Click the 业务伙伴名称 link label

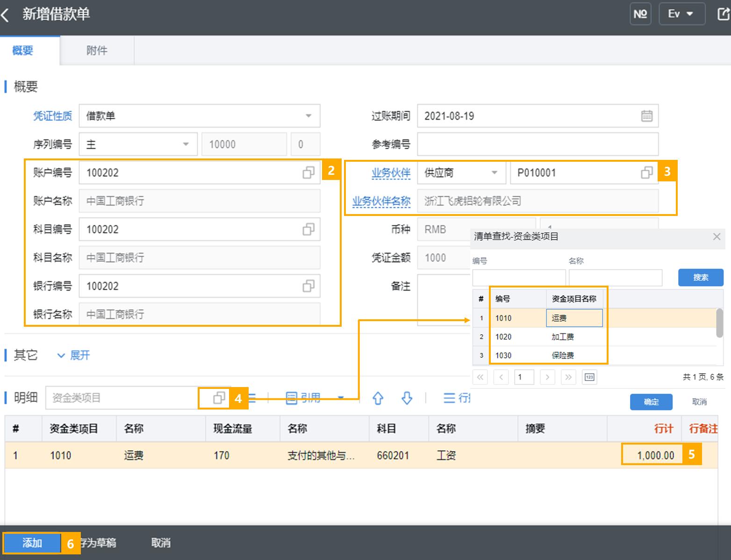pos(381,201)
